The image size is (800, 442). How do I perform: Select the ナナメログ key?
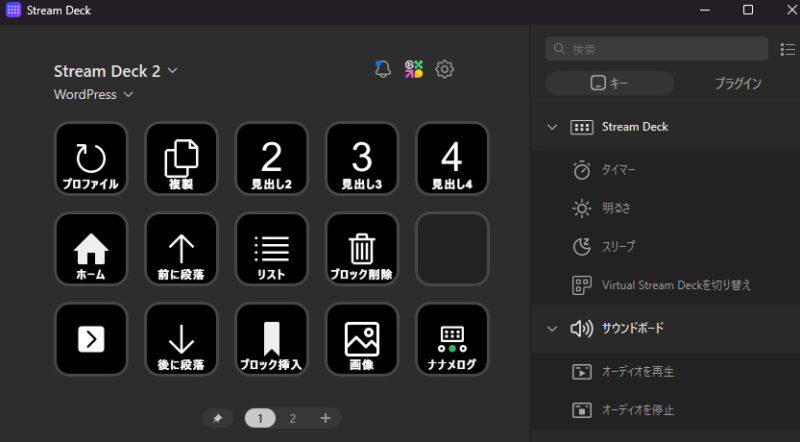tap(452, 339)
